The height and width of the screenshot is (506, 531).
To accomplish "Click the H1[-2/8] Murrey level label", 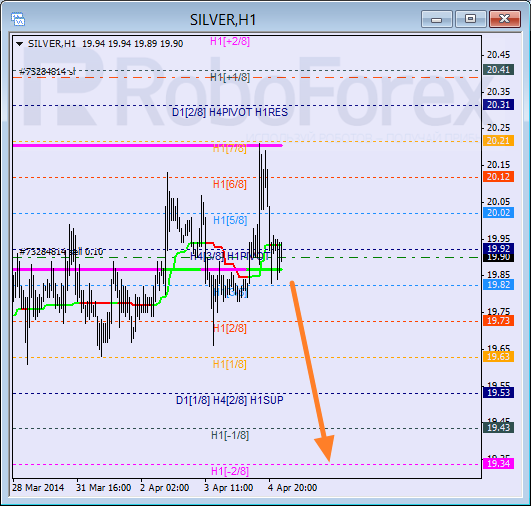I will coord(230,471).
